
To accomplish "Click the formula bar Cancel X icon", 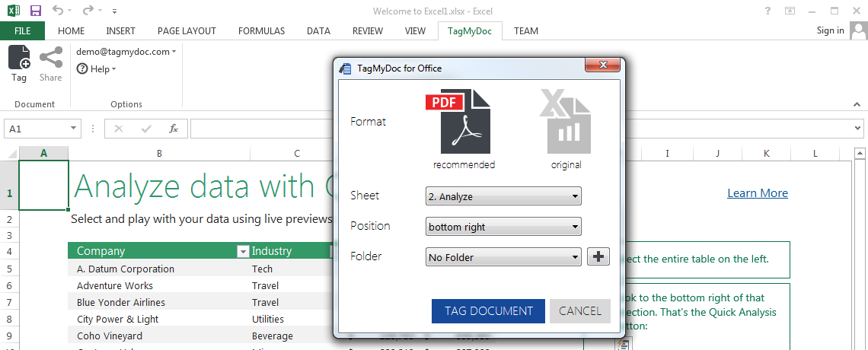I will click(x=119, y=129).
